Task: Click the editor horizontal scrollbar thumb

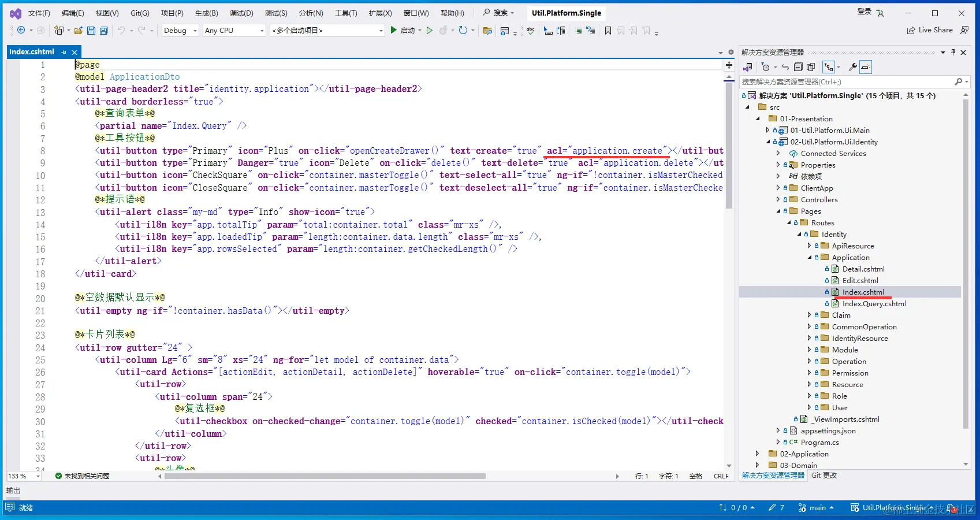Action: 325,476
